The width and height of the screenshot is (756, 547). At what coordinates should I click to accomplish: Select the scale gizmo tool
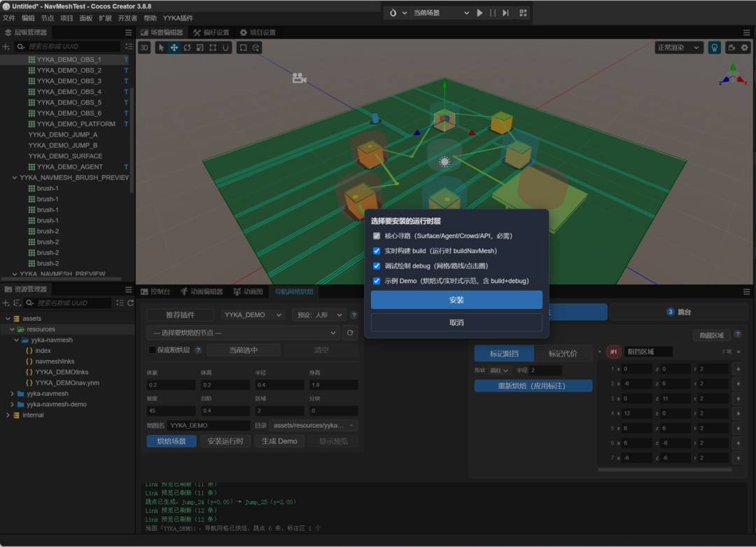click(199, 47)
